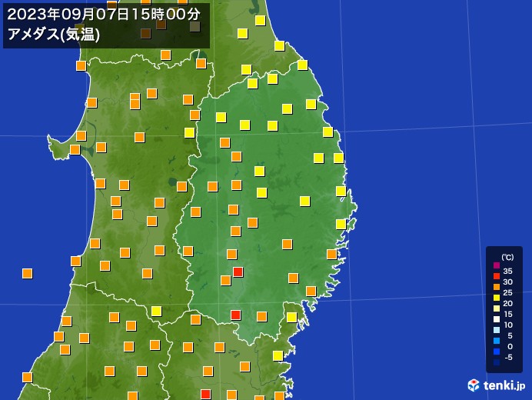This screenshot has width=532, height=400.
Task: Select the northernmost red temperature marker
Action: coord(238,272)
